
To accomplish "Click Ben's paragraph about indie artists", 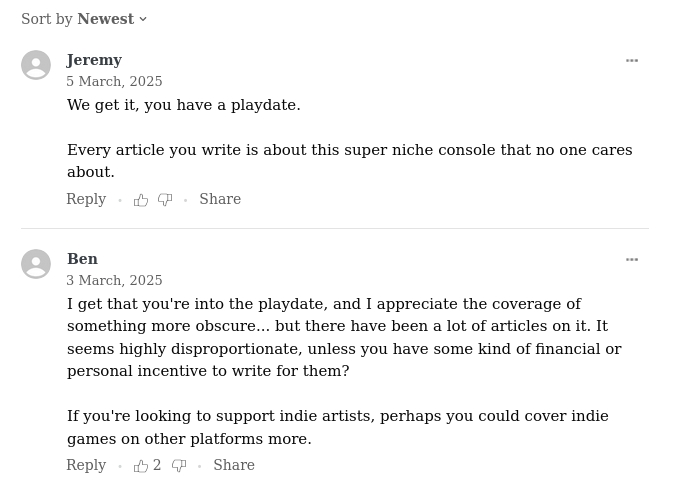I will [337, 427].
